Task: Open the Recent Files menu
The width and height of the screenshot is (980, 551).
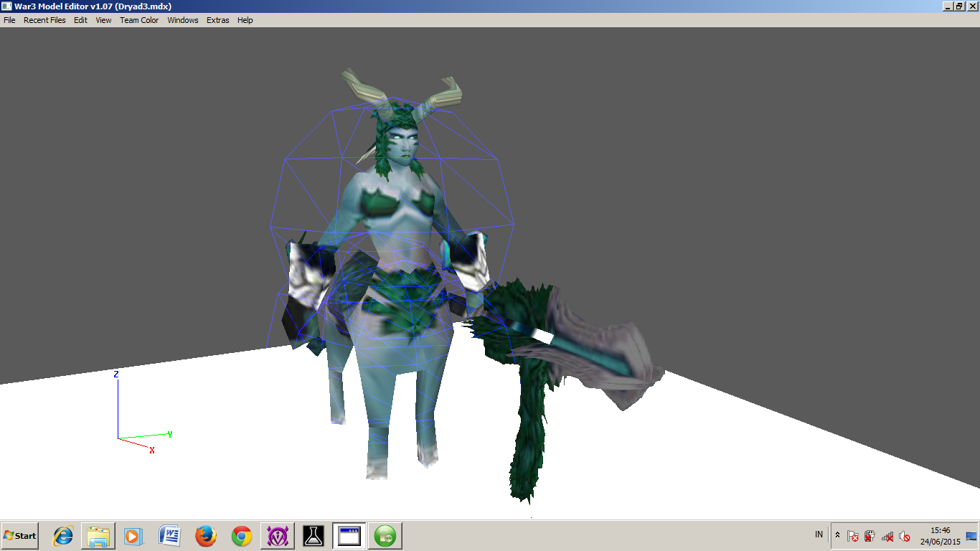Action: (x=44, y=20)
